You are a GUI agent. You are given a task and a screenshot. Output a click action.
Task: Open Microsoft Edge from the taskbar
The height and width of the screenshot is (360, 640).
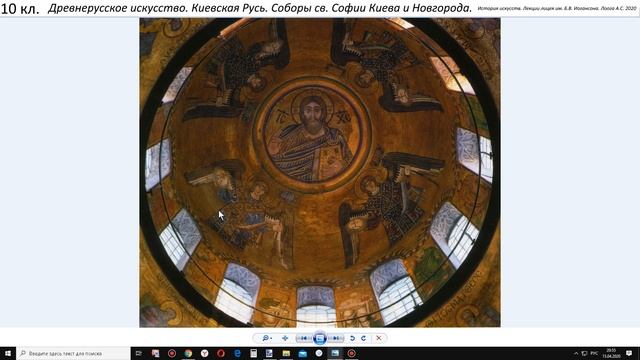237,353
